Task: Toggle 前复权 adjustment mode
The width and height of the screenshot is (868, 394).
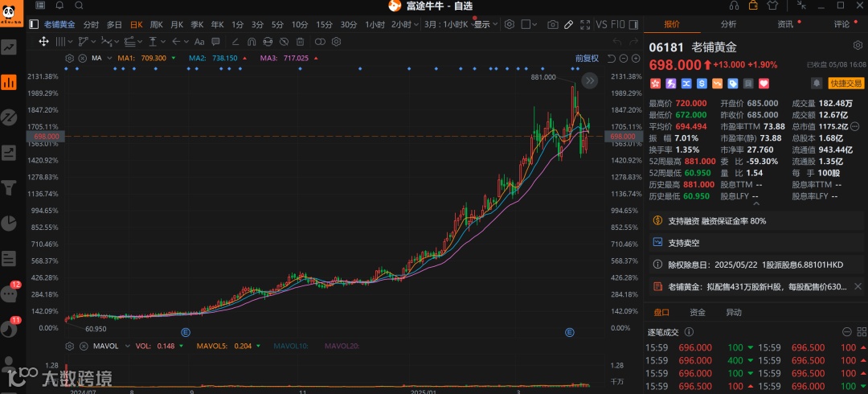Action: point(587,58)
